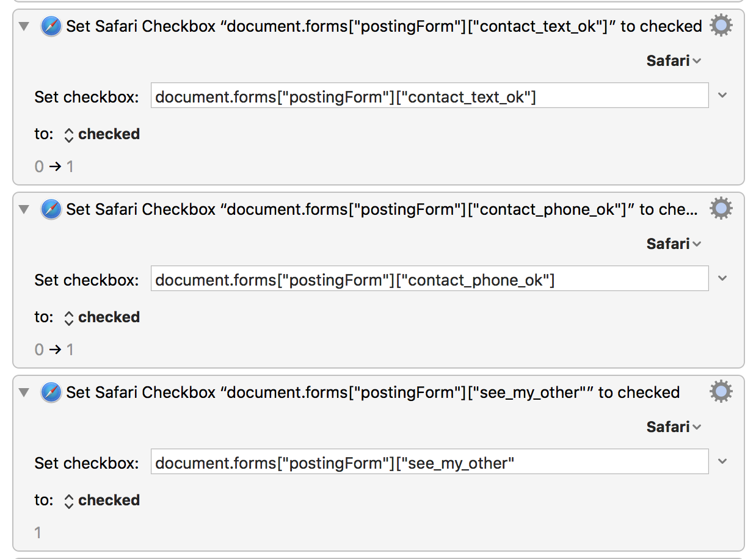Click 'Set checkbox:' label in see_my_other action

coord(87,463)
